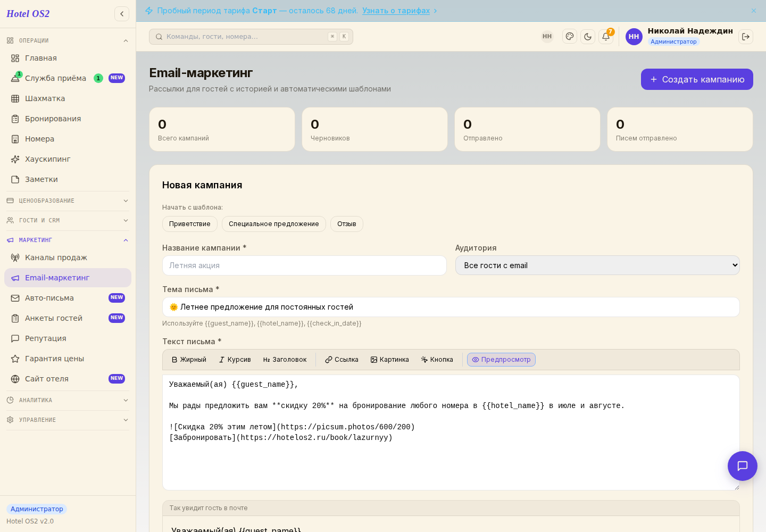Collapse the sidebar with the chevron button

tap(122, 14)
